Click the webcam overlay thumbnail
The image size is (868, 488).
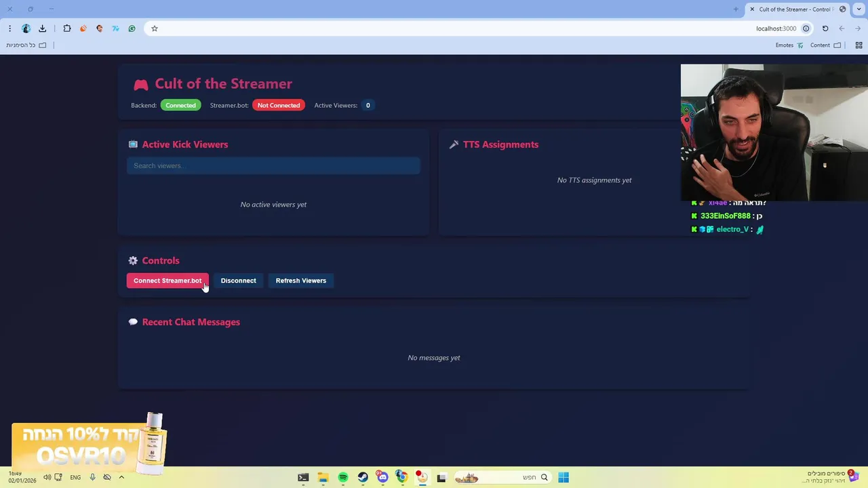[x=774, y=133]
